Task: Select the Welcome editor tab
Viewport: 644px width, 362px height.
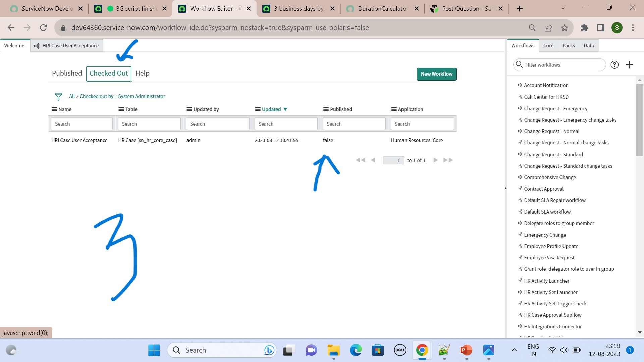Action: pyautogui.click(x=14, y=46)
